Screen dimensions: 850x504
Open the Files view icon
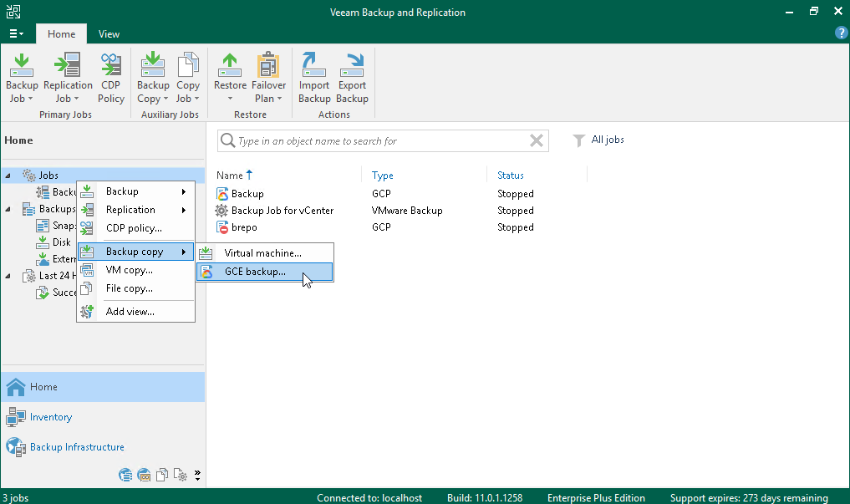click(x=162, y=476)
